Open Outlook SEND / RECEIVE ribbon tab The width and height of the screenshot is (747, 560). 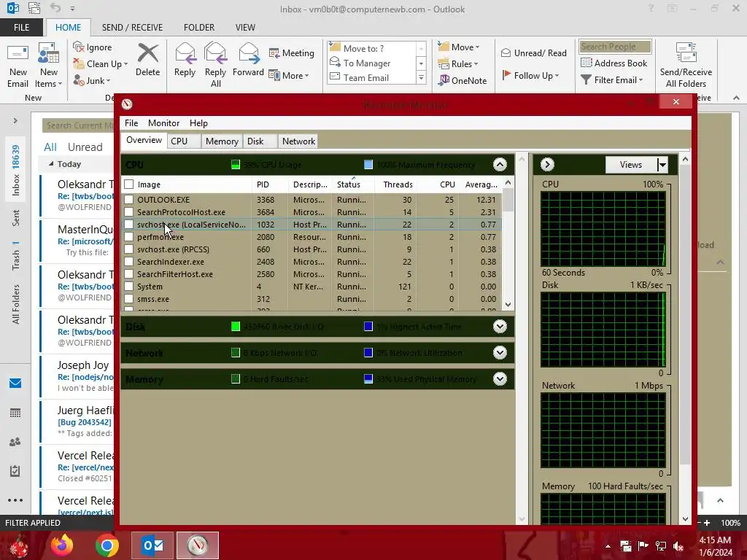pos(132,28)
